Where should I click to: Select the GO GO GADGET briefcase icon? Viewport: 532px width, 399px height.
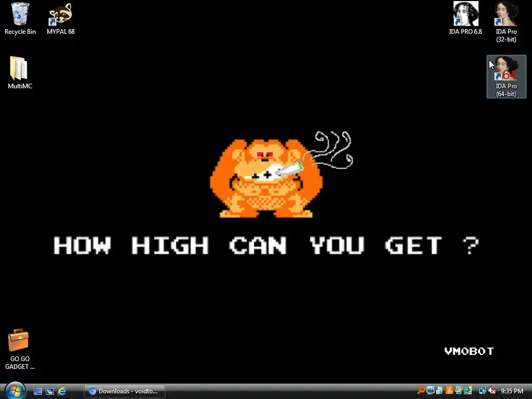(20, 350)
